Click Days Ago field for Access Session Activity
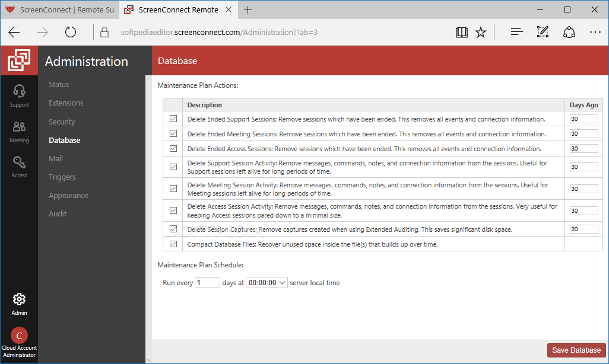The width and height of the screenshot is (609, 364). [583, 210]
